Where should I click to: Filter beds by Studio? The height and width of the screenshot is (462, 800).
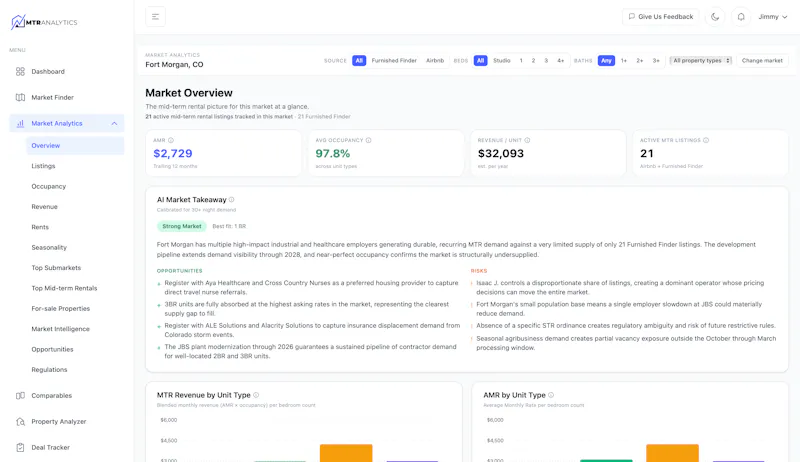[x=502, y=61]
